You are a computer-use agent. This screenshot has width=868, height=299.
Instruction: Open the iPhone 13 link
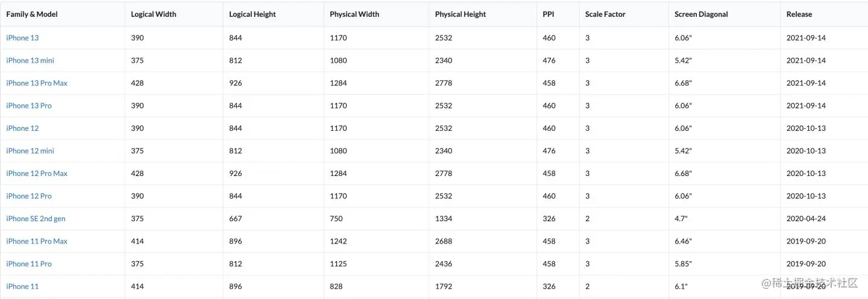click(22, 38)
